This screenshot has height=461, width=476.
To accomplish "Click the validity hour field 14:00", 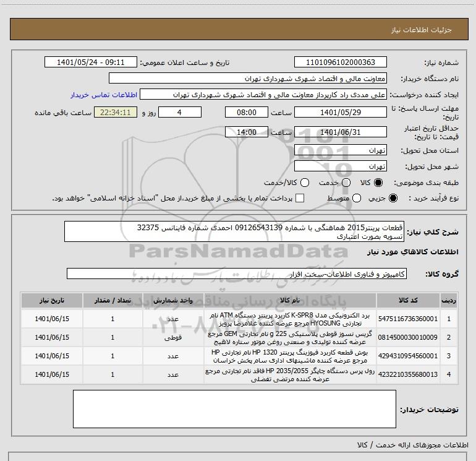I will 247,132.
